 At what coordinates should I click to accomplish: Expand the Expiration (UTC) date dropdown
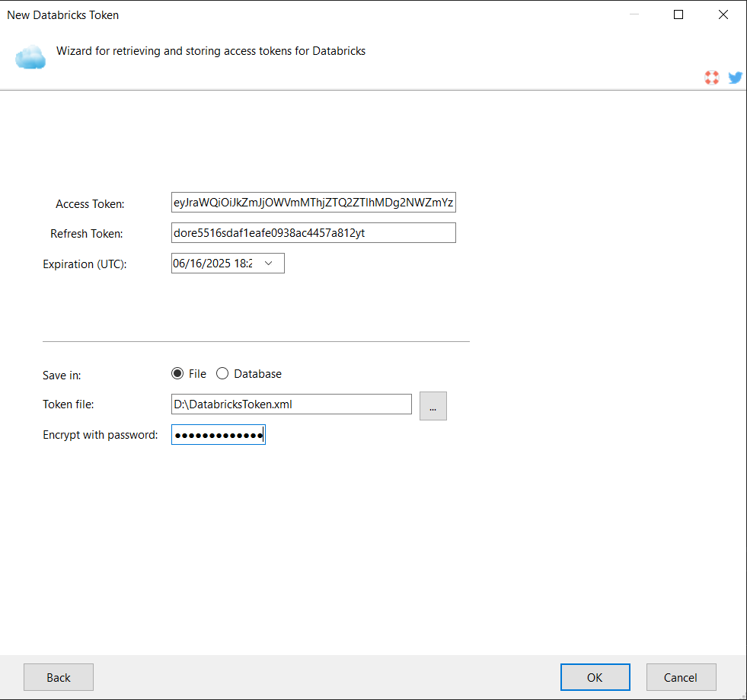pyautogui.click(x=269, y=264)
